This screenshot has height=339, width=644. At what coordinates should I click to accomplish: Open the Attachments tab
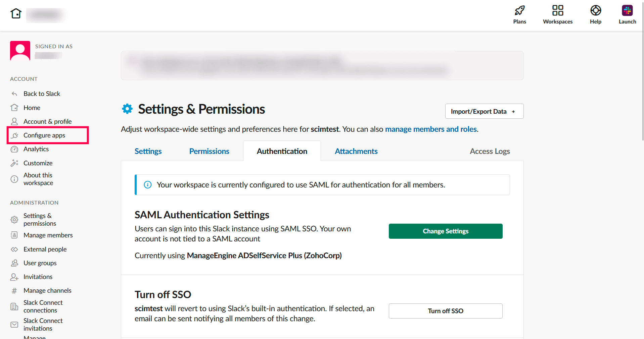(356, 151)
